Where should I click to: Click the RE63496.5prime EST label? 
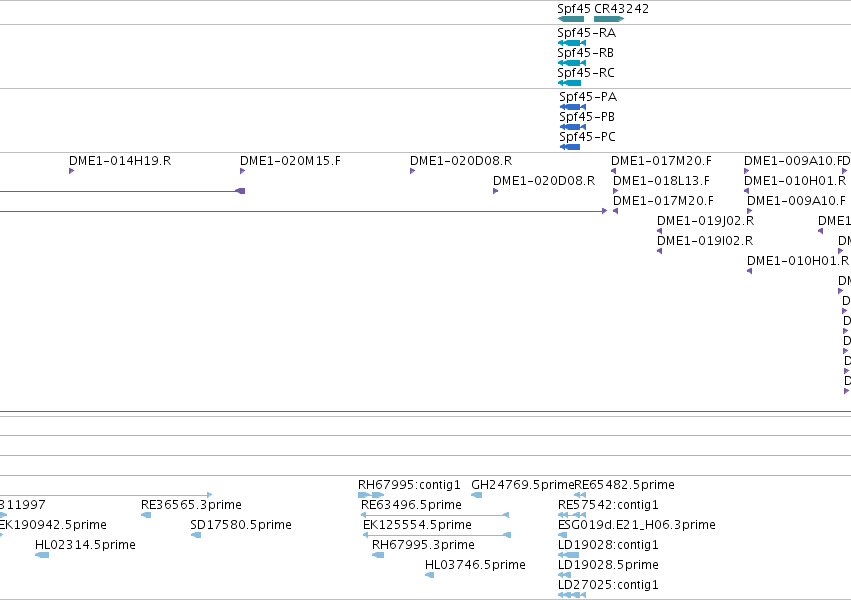411,505
